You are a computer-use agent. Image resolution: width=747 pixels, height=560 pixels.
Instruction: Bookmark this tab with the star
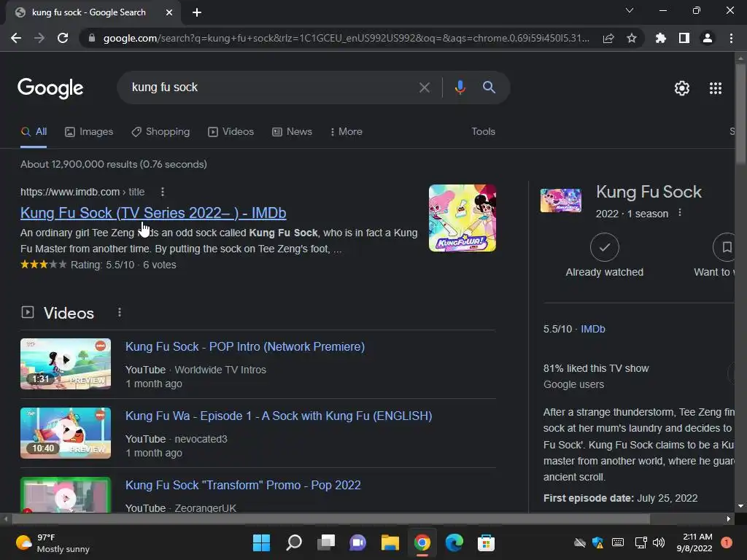(632, 38)
